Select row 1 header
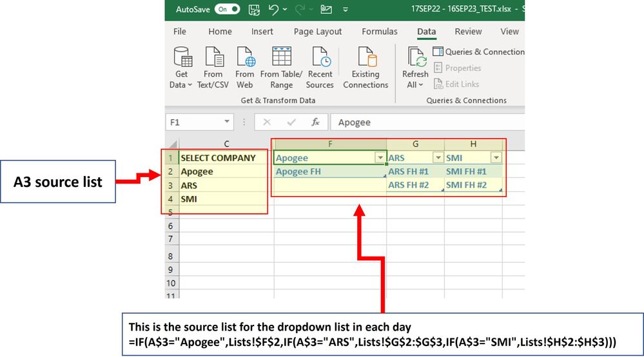 click(x=172, y=158)
